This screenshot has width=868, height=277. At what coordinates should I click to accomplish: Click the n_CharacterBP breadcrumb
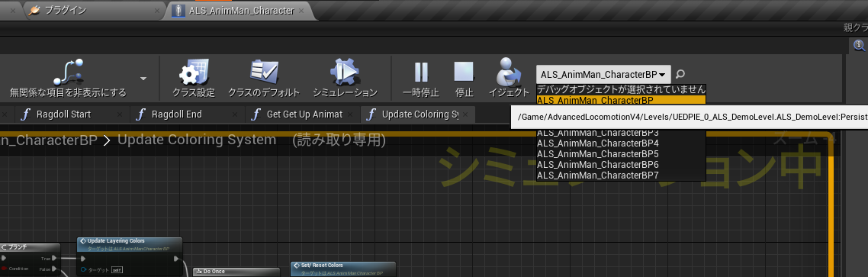click(49, 140)
